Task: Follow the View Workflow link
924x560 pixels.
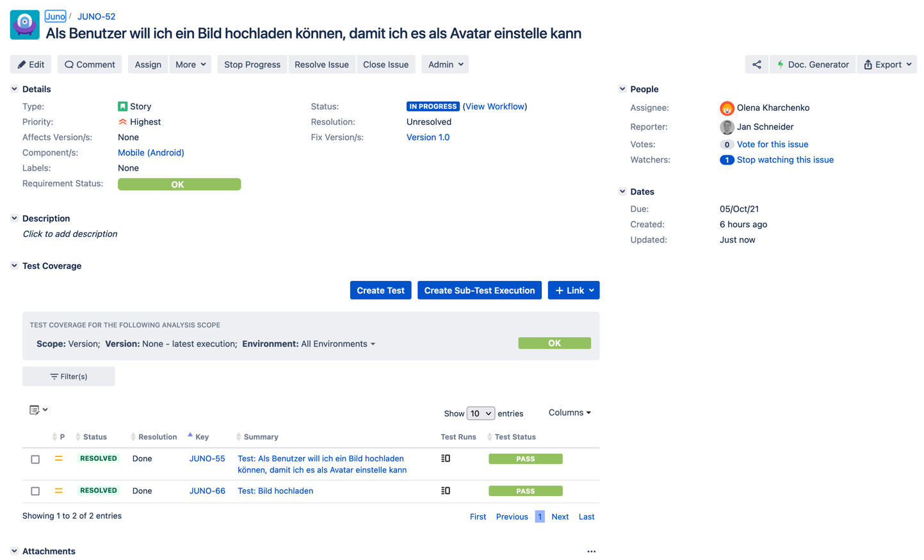Action: pos(494,106)
